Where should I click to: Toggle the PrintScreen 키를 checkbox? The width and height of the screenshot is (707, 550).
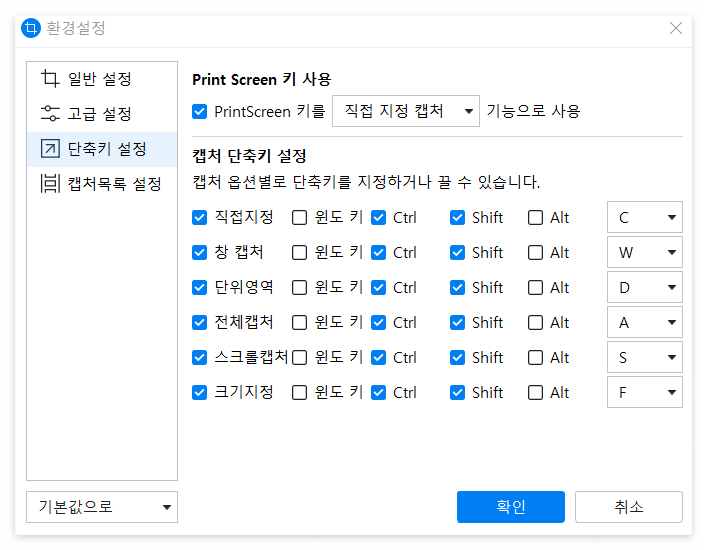click(199, 111)
